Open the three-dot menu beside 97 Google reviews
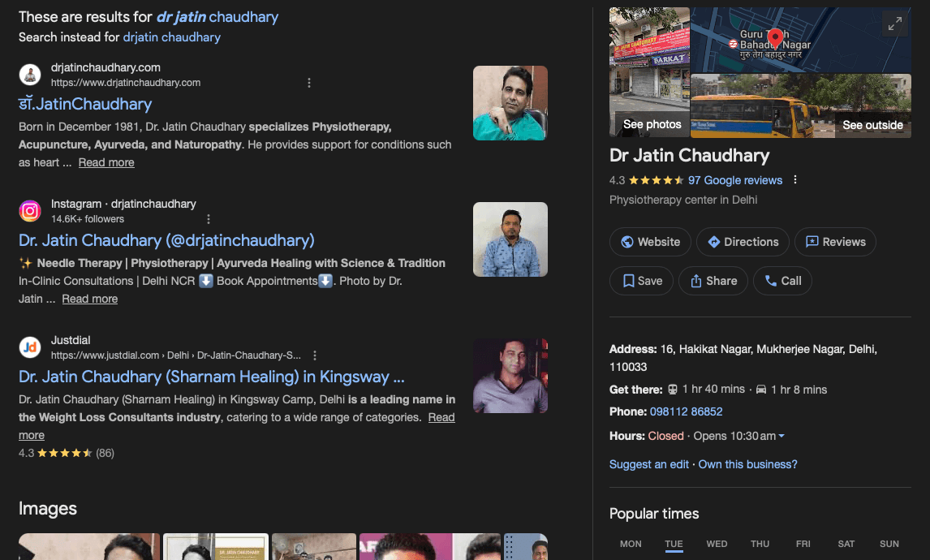 (x=795, y=179)
